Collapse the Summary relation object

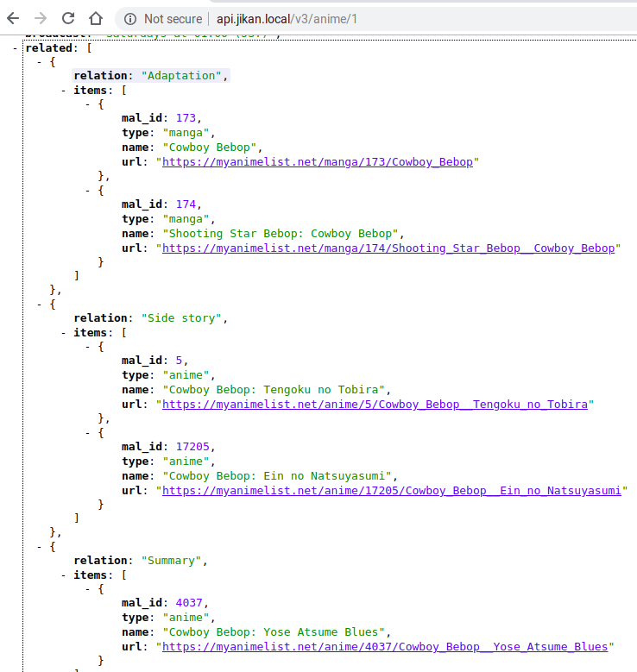pyautogui.click(x=40, y=547)
